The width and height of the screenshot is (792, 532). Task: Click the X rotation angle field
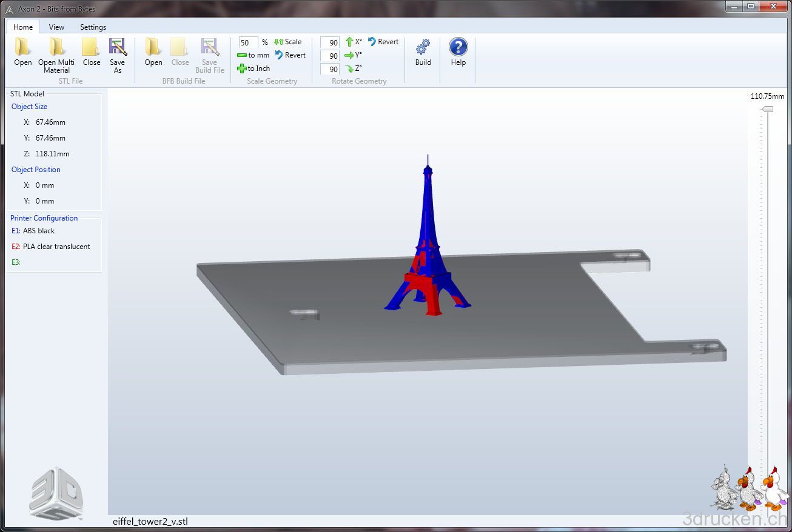[x=330, y=42]
